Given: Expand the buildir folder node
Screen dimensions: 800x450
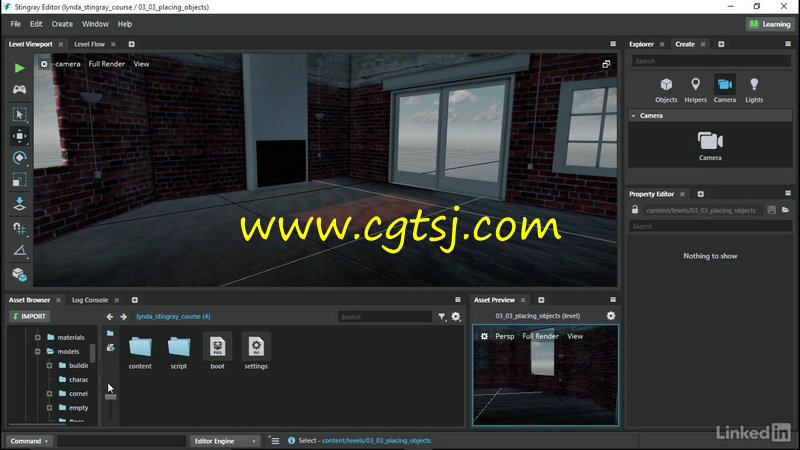Looking at the screenshot, I should pos(49,365).
